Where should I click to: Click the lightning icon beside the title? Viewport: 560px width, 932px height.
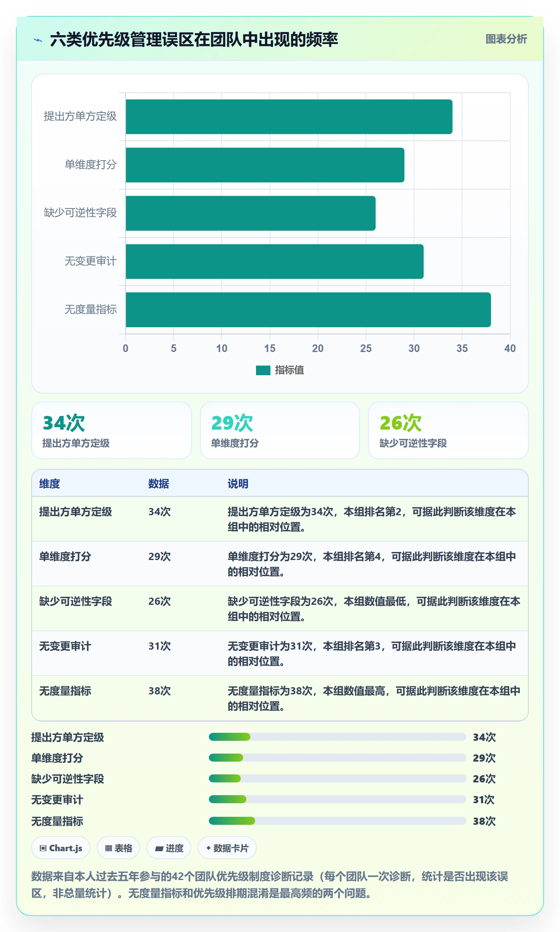pos(38,40)
